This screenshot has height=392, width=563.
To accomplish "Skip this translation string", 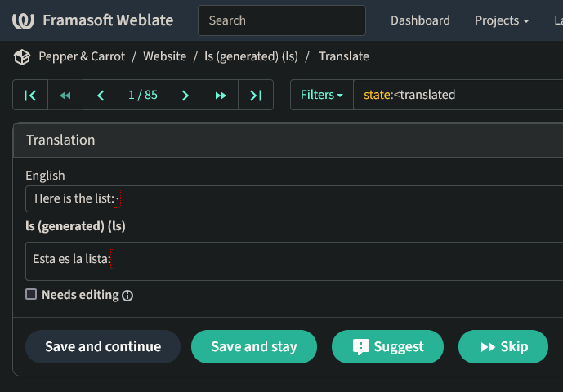I will (x=503, y=346).
